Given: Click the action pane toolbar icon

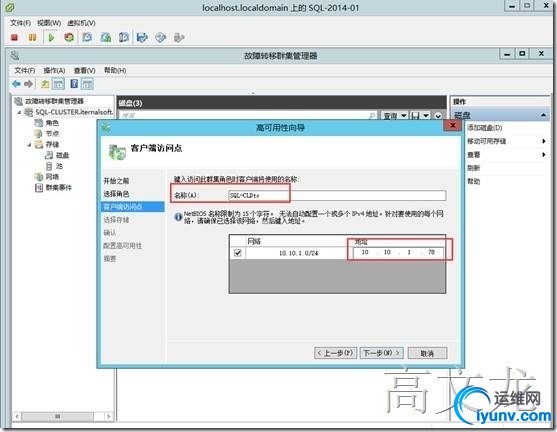Looking at the screenshot, I should pyautogui.click(x=87, y=84).
